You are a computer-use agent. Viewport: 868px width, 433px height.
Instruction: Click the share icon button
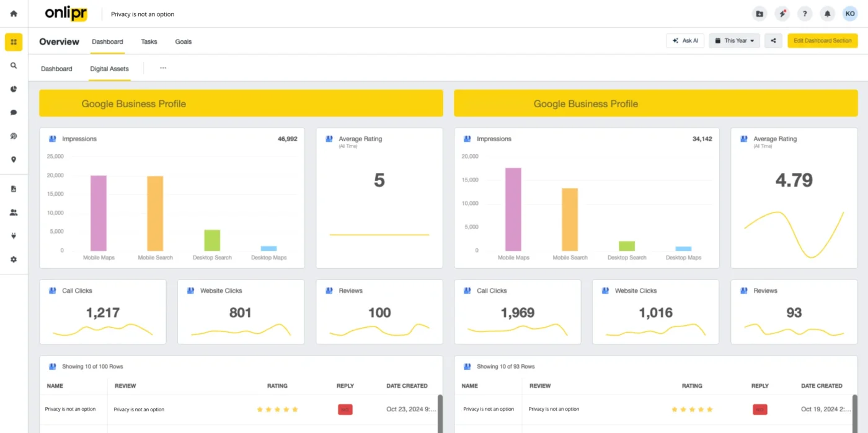point(773,41)
